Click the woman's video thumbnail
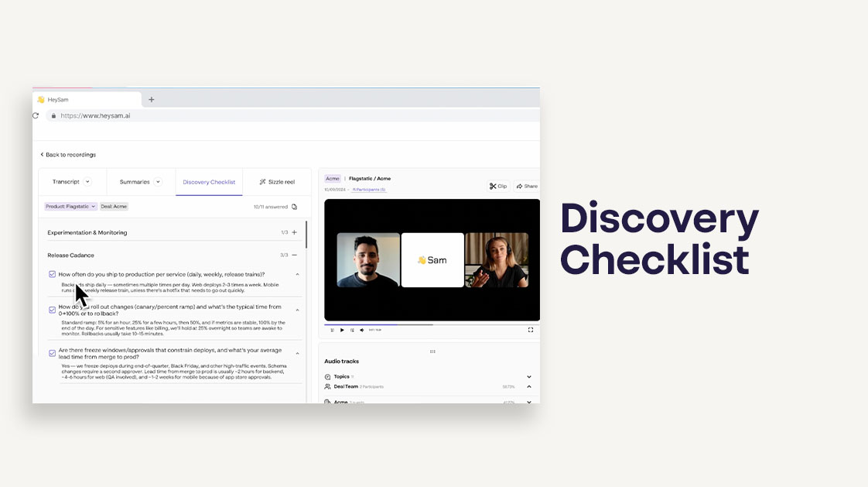This screenshot has height=487, width=868. (497, 260)
